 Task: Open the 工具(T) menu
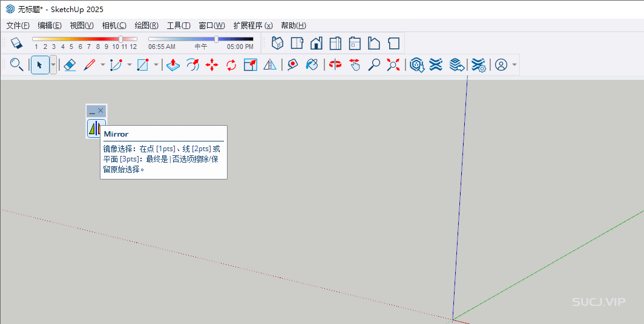pos(179,25)
